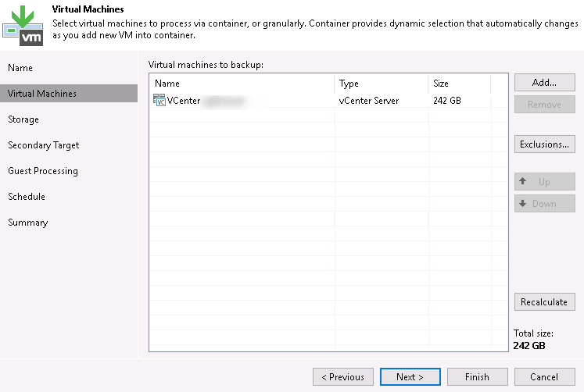Sort the list by Size column
Screen dimensions: 584x392
click(x=459, y=84)
